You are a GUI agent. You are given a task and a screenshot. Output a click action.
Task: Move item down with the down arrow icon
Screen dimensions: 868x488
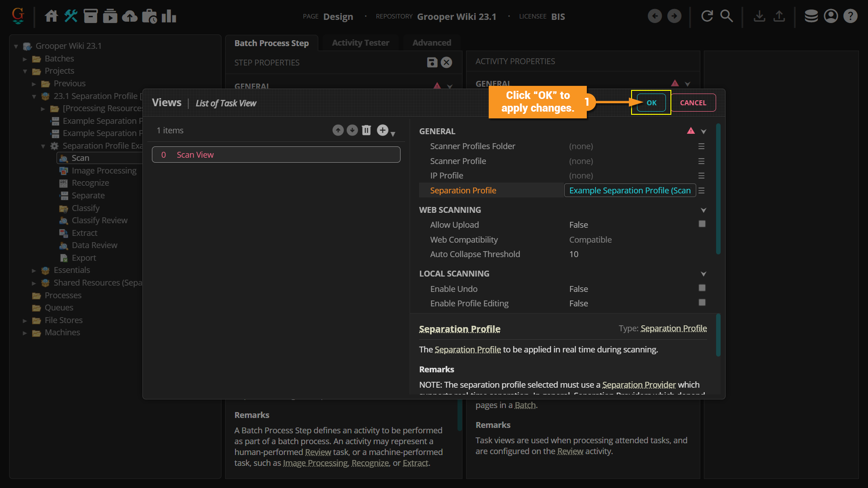(x=352, y=130)
